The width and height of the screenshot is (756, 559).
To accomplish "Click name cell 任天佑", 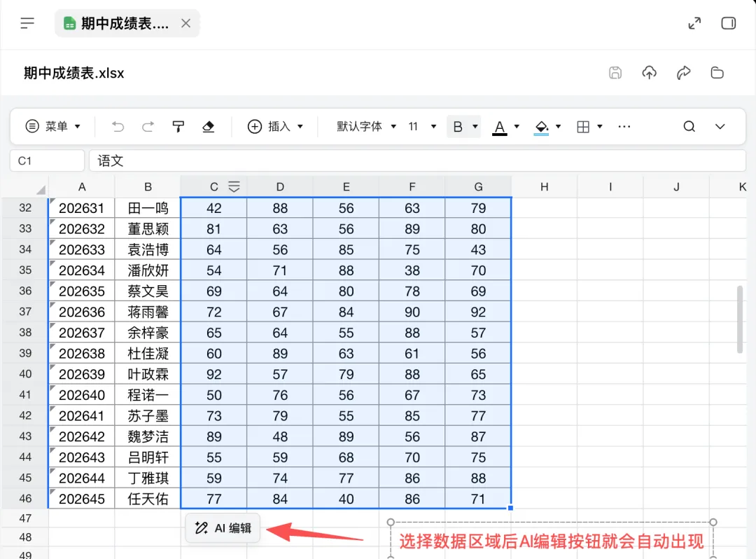I will point(148,498).
